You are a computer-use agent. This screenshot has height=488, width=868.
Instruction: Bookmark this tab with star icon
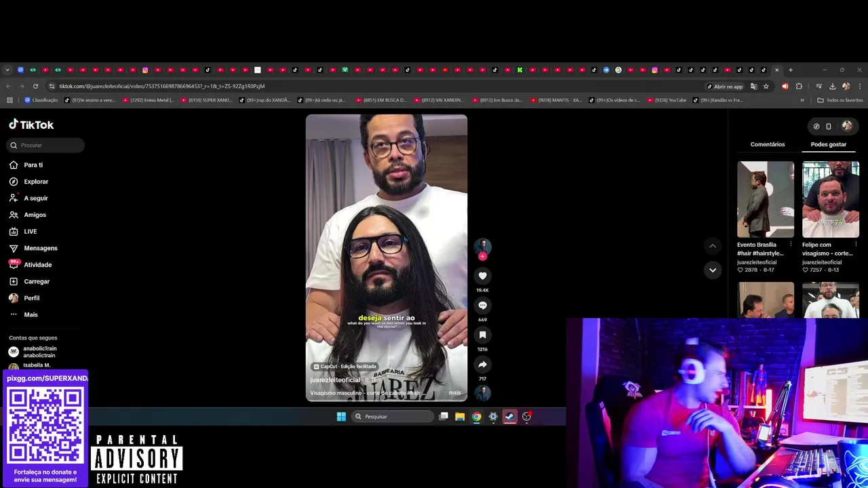766,86
